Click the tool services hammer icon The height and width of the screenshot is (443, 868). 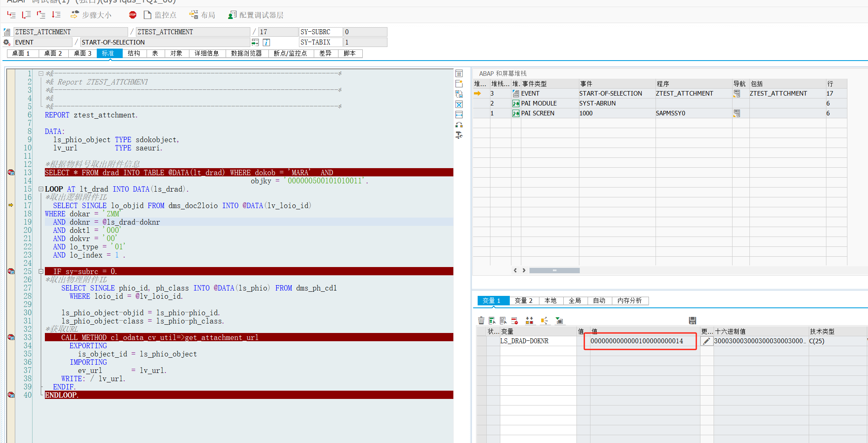point(459,135)
